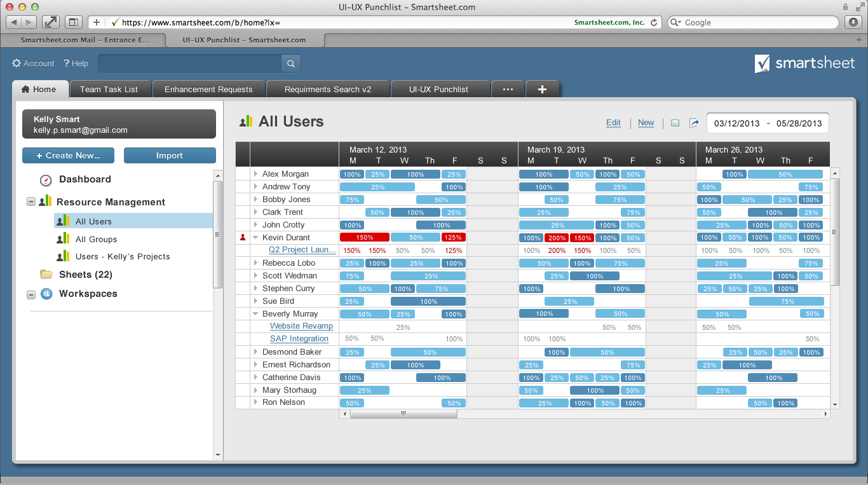
Task: Click the share arrow icon
Action: (x=694, y=123)
